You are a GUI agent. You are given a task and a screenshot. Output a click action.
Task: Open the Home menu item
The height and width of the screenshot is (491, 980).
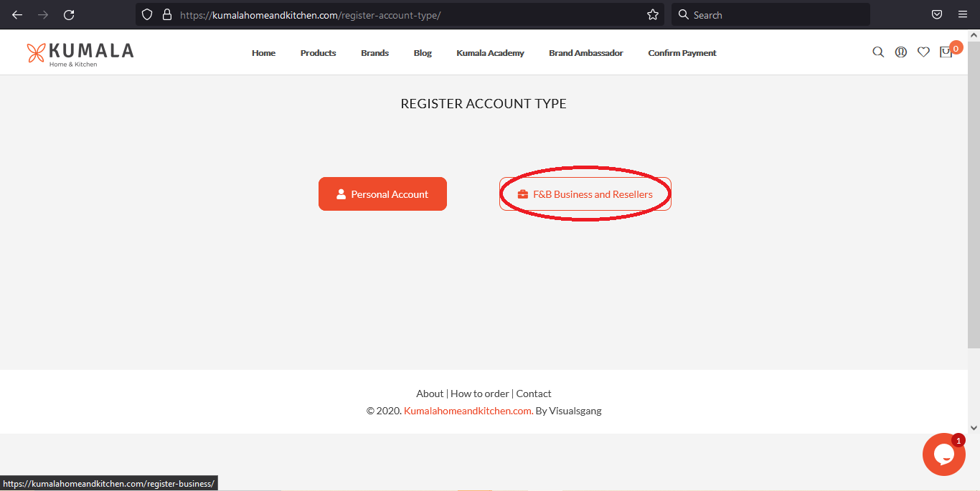(263, 53)
